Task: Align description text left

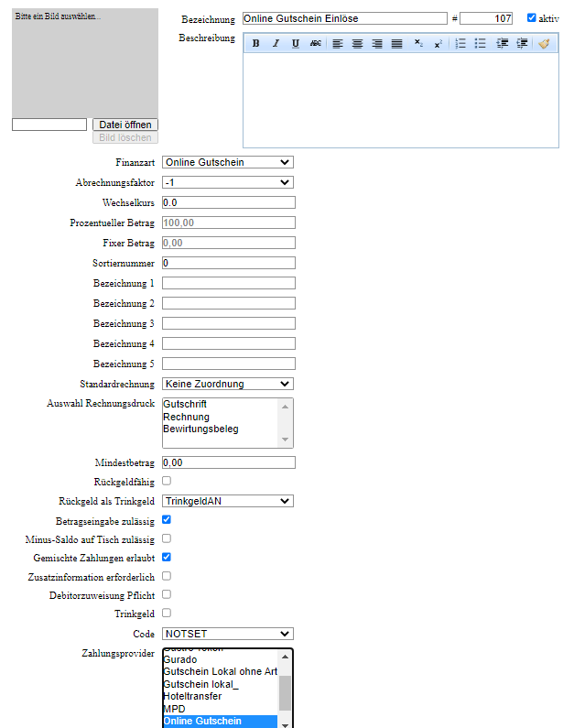Action: (338, 44)
